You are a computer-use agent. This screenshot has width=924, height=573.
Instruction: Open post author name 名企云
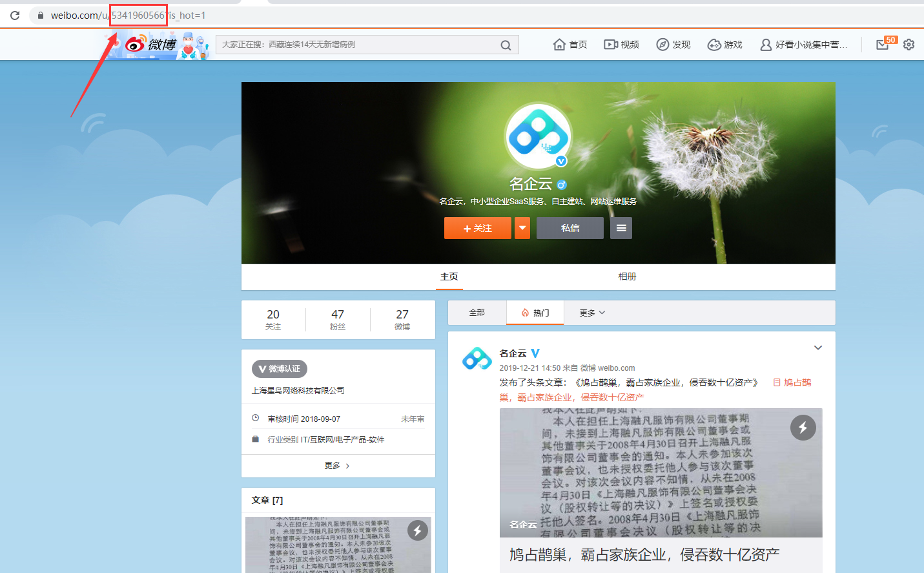pos(513,353)
